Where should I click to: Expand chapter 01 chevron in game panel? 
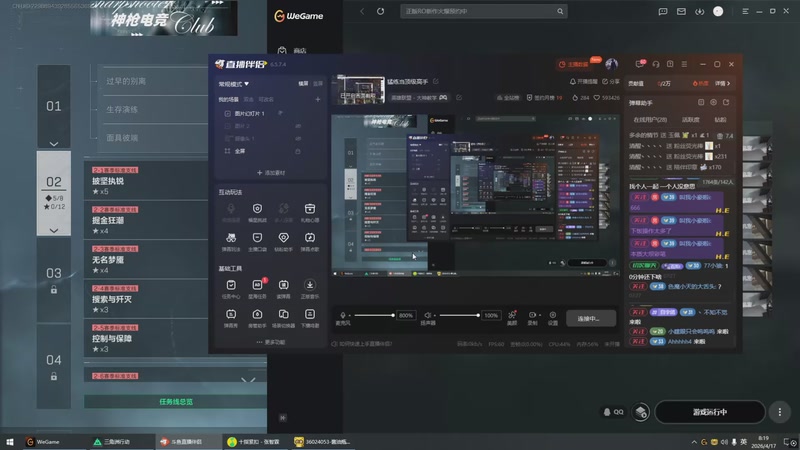[x=54, y=144]
